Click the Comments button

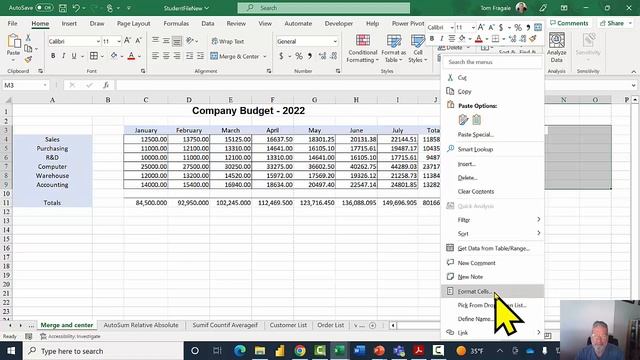[x=569, y=23]
